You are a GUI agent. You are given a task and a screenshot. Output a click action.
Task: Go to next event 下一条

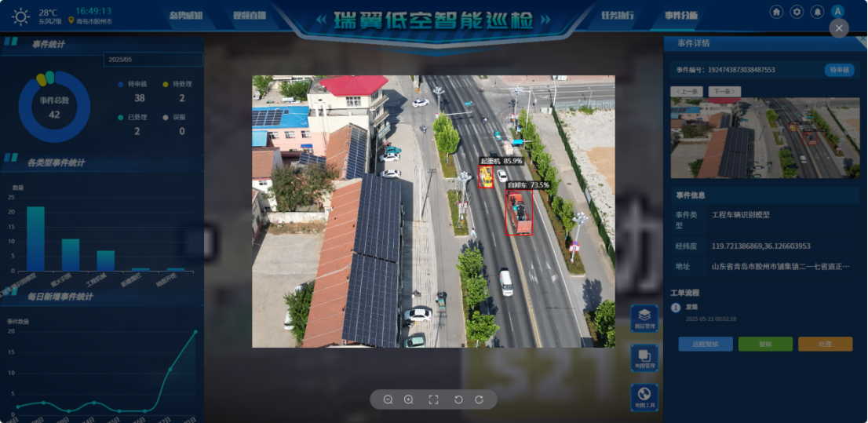click(724, 91)
